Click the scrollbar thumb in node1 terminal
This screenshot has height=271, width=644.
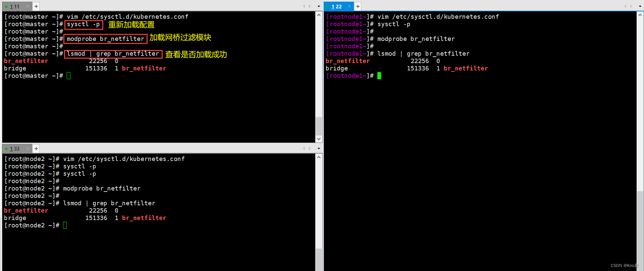(640, 231)
